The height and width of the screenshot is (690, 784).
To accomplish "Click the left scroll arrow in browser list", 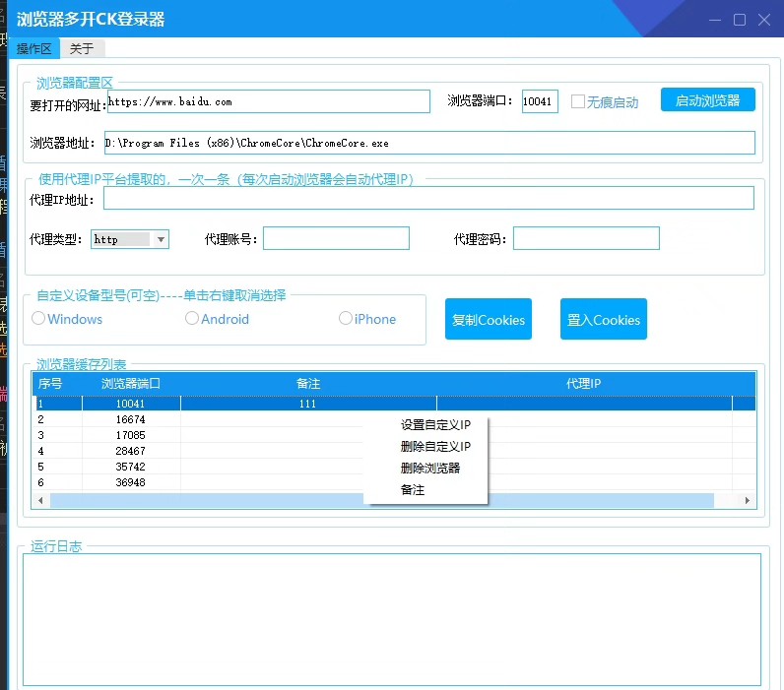I will click(x=40, y=501).
